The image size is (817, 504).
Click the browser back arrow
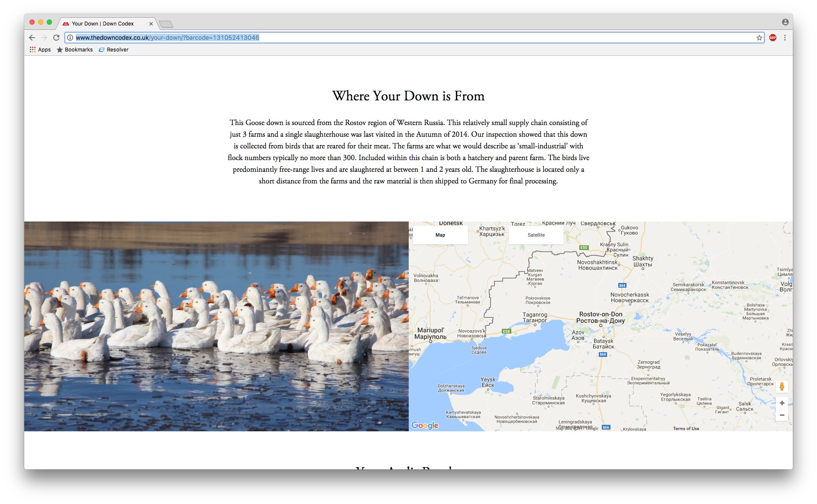click(x=32, y=38)
